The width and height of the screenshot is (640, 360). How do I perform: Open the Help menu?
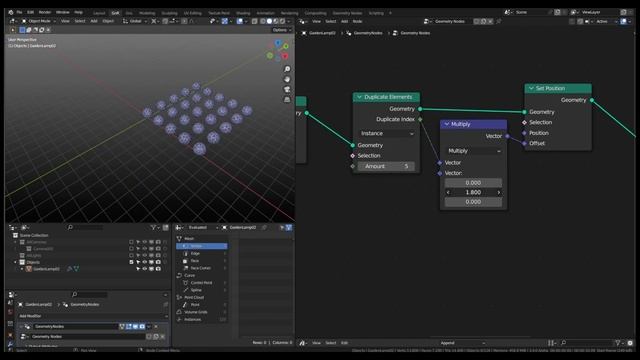click(x=78, y=13)
